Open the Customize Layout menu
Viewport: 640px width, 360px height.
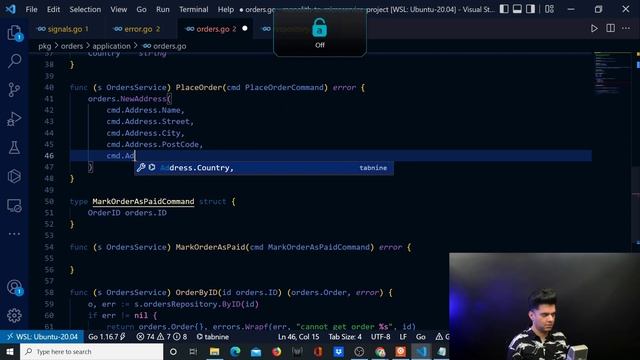coord(549,9)
